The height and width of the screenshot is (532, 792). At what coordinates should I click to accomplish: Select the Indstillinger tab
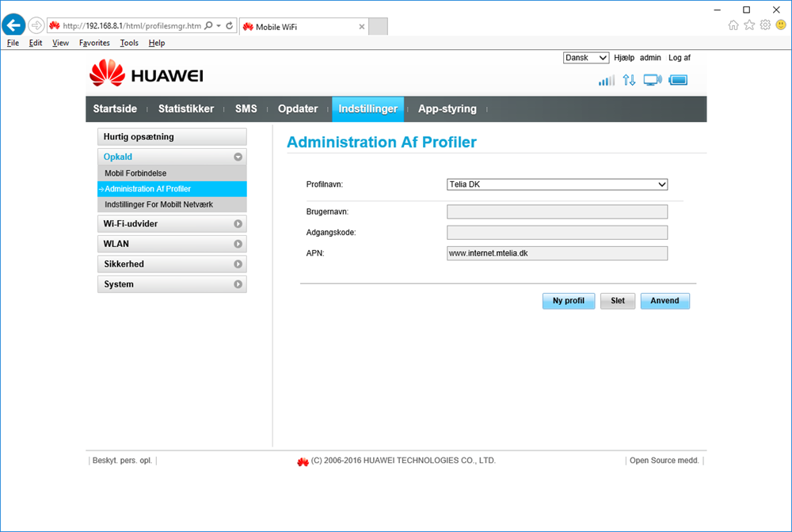click(367, 109)
